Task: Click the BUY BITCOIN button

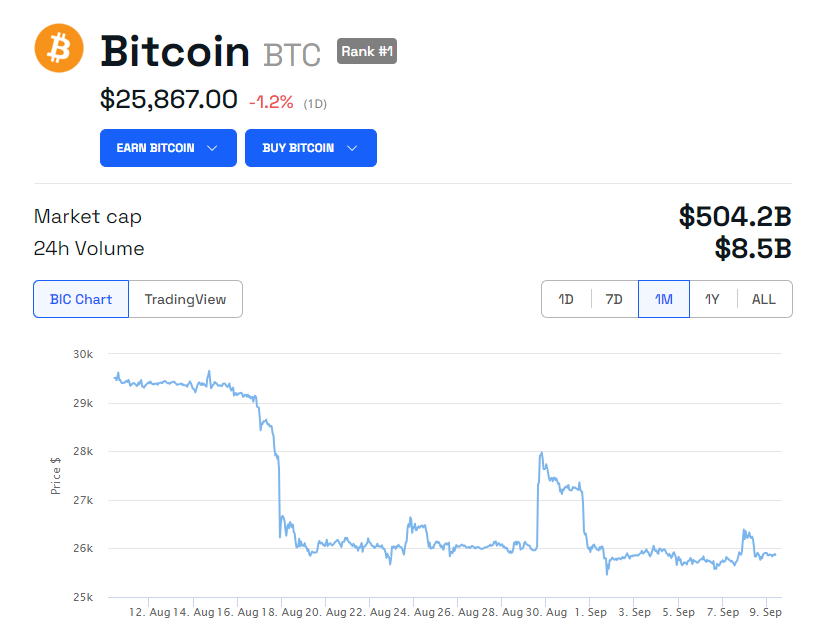Action: coord(310,147)
